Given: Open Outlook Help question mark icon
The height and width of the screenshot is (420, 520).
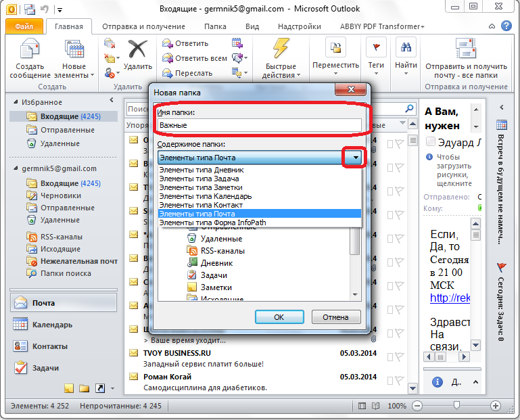Looking at the screenshot, I should click(506, 26).
